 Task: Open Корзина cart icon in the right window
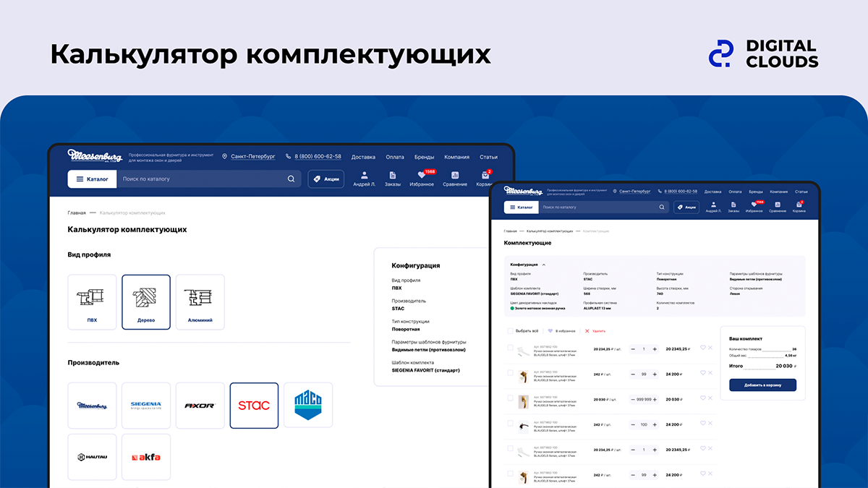pos(799,205)
